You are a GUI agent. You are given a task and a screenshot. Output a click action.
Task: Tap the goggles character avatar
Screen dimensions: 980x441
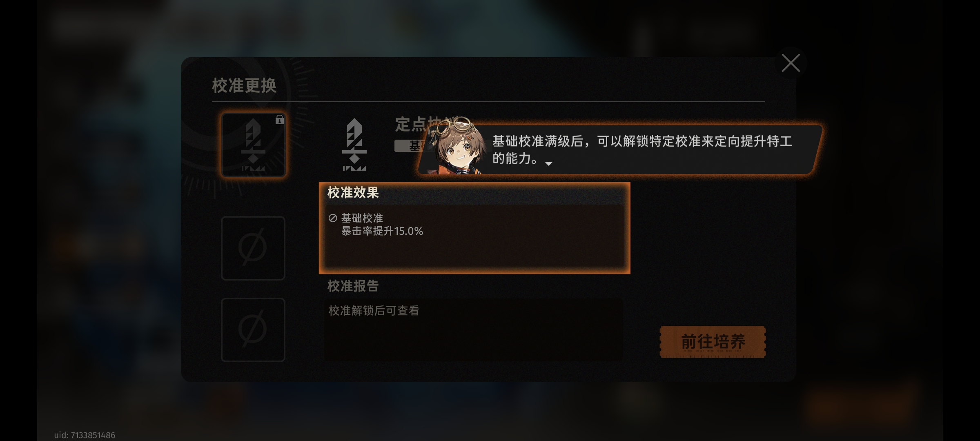(459, 146)
